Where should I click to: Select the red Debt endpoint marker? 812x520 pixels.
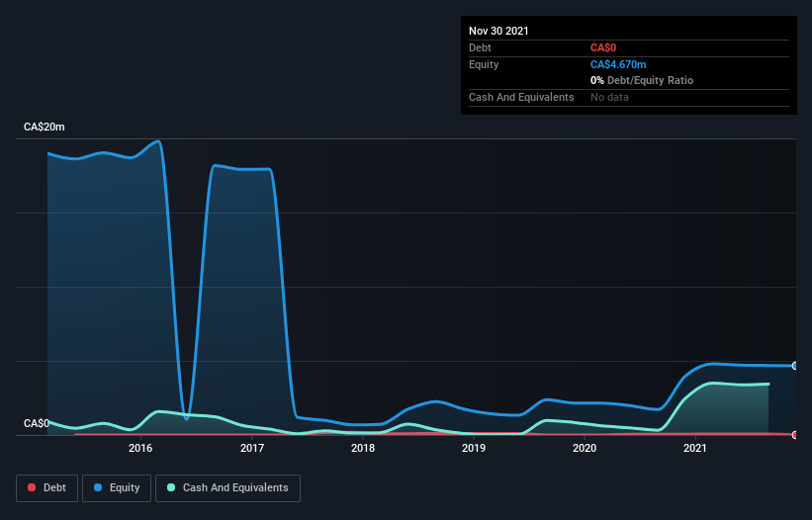pyautogui.click(x=795, y=435)
